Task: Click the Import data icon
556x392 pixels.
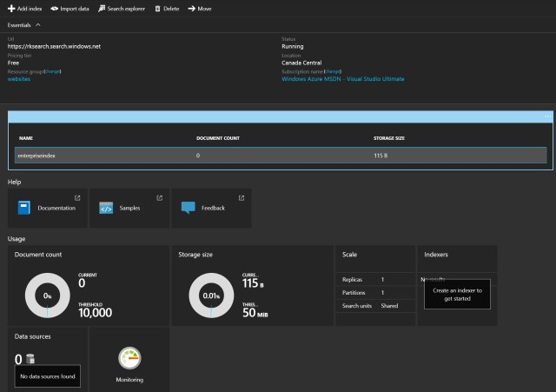Action: tap(54, 9)
